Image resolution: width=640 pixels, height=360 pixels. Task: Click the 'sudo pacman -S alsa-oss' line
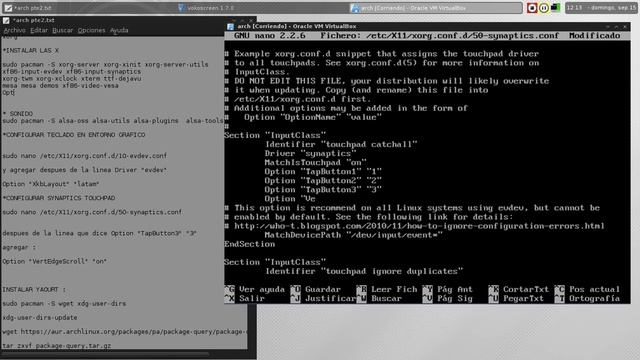tap(113, 121)
